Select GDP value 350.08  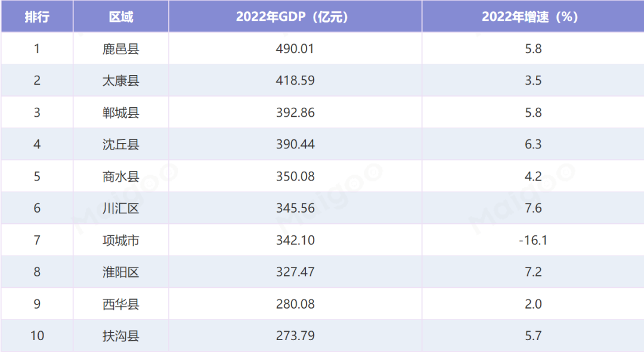coord(295,176)
